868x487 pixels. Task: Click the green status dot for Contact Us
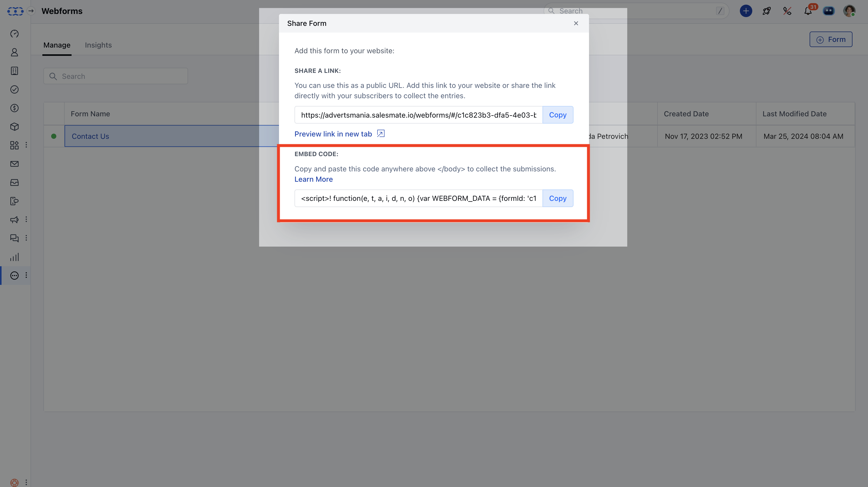[53, 136]
